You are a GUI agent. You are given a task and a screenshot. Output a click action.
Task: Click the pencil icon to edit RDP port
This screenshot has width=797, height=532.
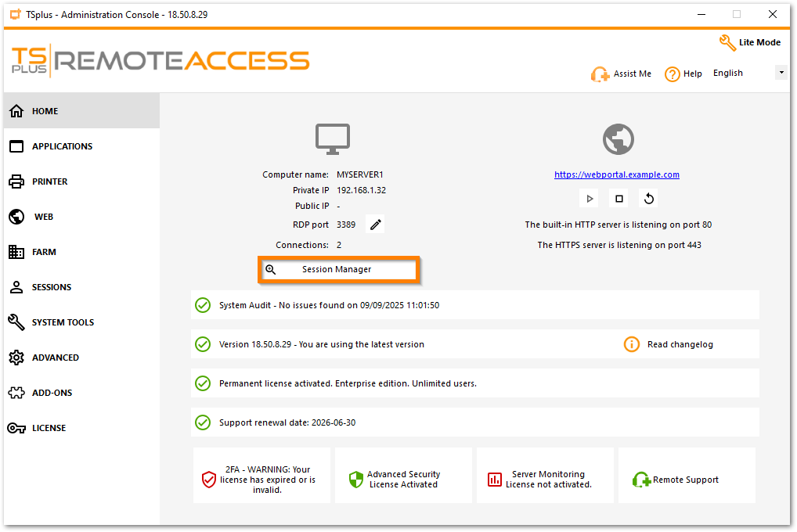pyautogui.click(x=376, y=225)
